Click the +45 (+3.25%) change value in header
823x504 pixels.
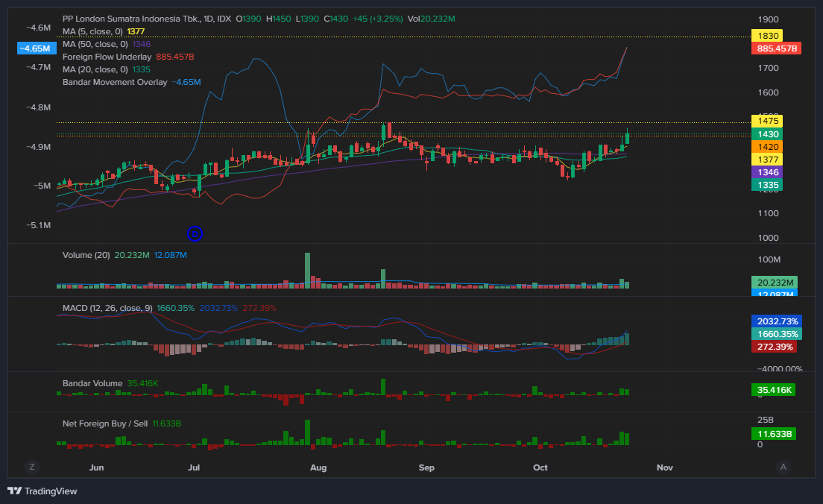(378, 19)
